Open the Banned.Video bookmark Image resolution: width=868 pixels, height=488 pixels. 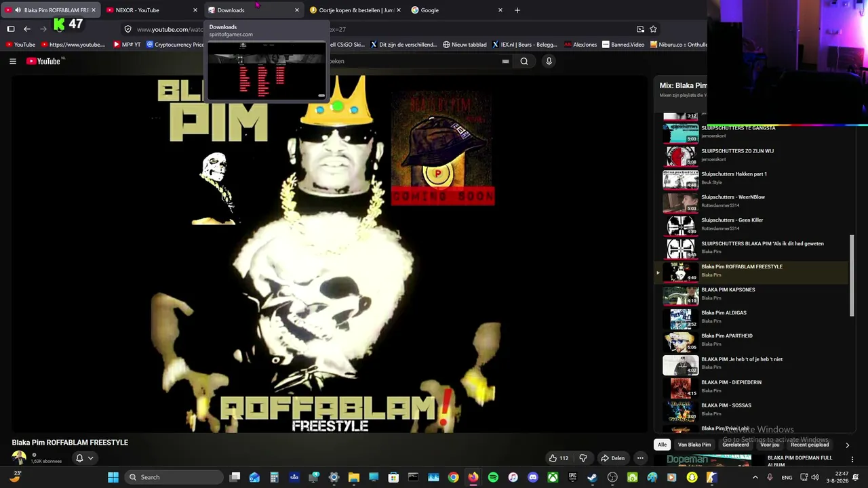click(x=623, y=45)
